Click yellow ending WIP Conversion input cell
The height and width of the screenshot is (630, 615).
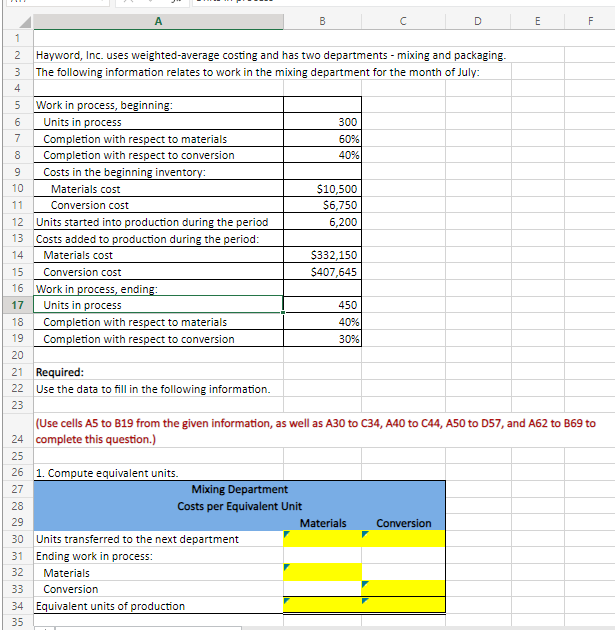403,589
